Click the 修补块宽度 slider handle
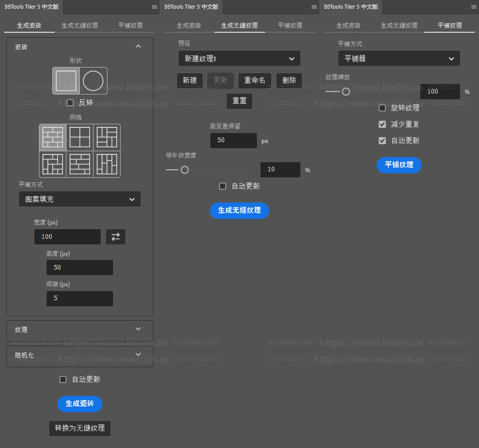Screen dimensions: 479x448 [185, 170]
